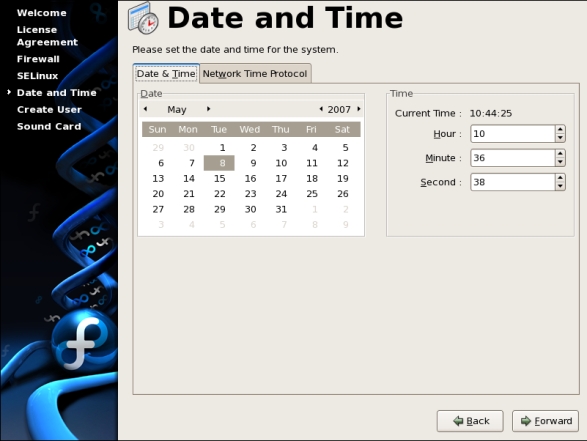Click the Forward button
Screen dimensions: 587x441
545,421
